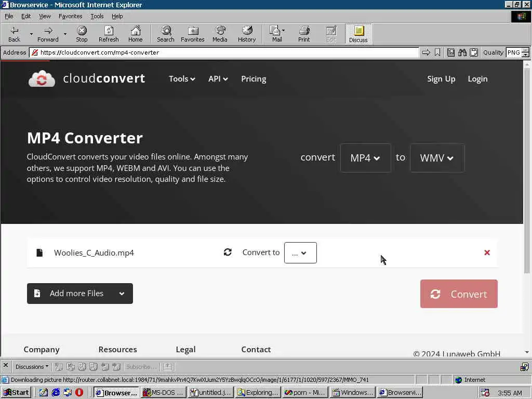
Task: Switch to Windows... taskbar window
Action: [x=352, y=393]
